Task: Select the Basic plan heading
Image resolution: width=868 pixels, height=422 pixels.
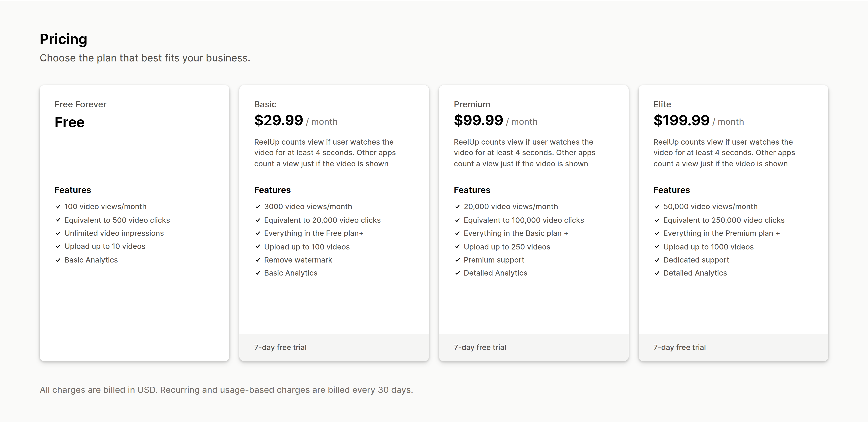Action: tap(265, 104)
